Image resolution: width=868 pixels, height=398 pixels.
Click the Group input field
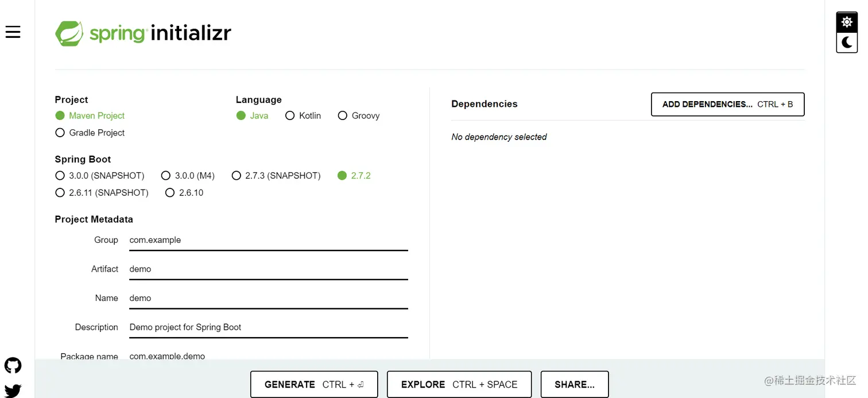[269, 240]
